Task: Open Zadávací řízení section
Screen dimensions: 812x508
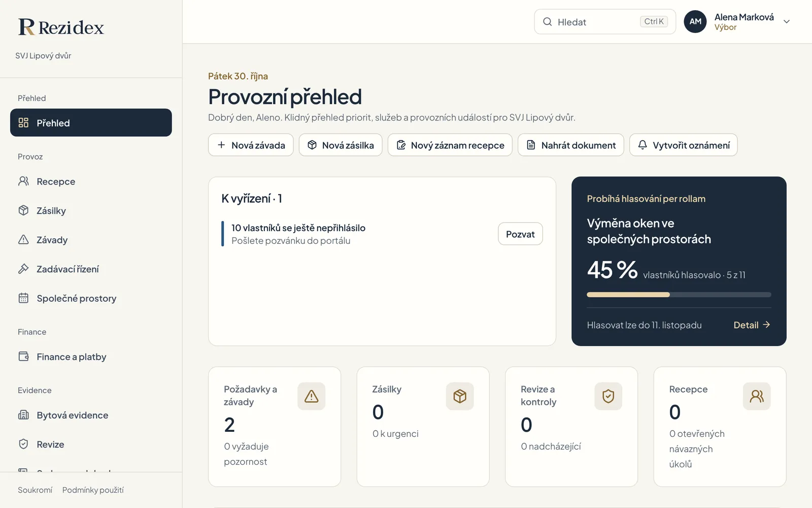Action: (x=91, y=269)
